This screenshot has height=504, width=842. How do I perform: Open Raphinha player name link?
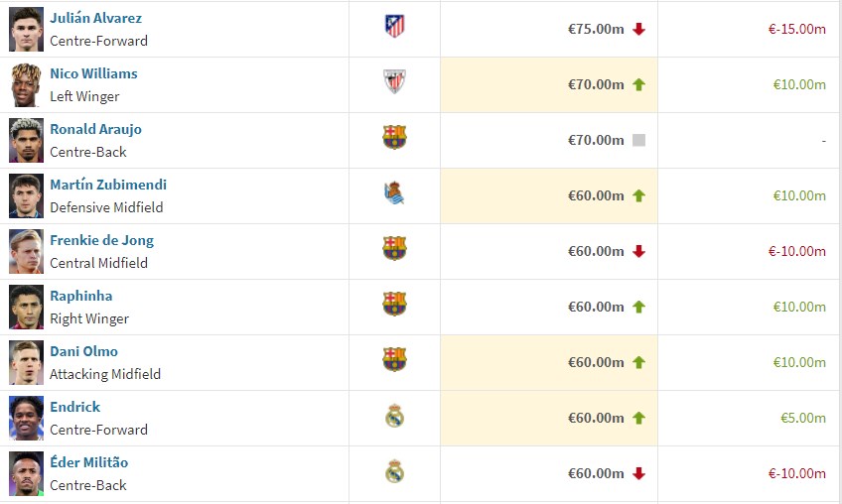[81, 296]
